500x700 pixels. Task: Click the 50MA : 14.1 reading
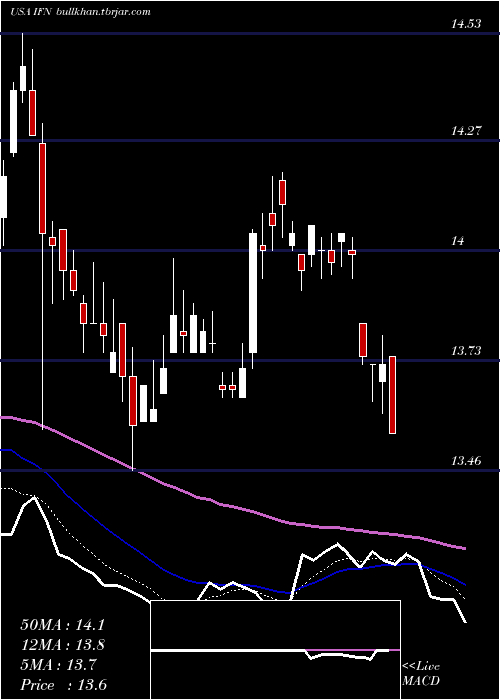point(63,625)
